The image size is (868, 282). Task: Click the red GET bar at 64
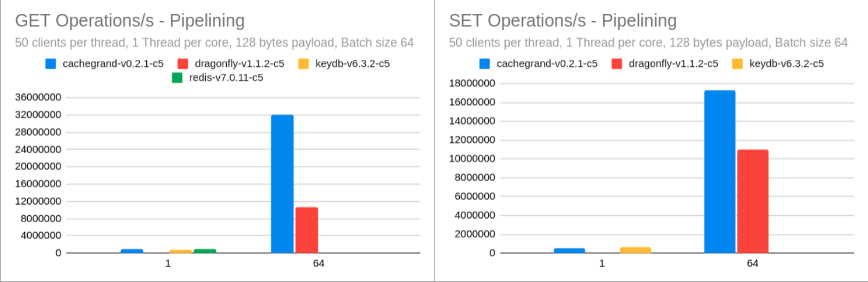[307, 230]
